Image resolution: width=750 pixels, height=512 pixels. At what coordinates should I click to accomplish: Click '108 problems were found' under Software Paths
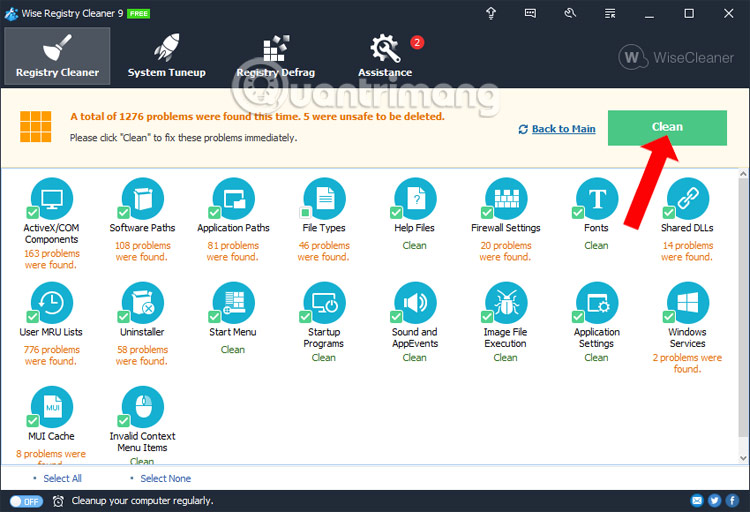142,251
